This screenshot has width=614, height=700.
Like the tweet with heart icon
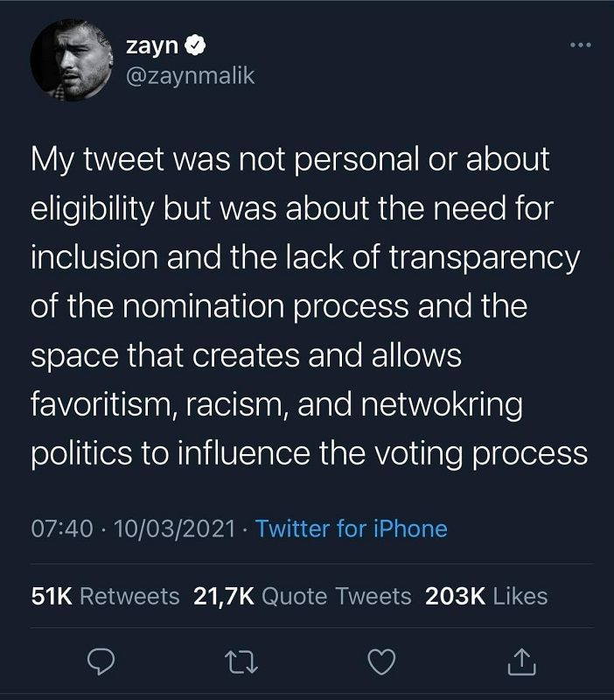click(378, 663)
